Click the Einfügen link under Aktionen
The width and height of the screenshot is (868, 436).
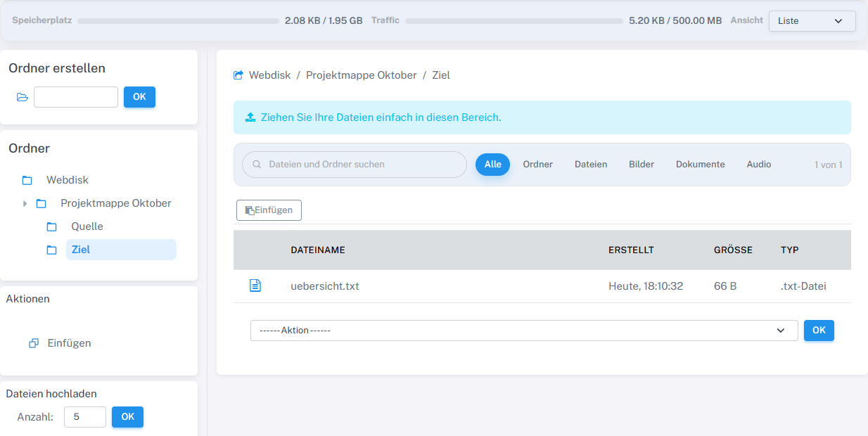coord(69,343)
